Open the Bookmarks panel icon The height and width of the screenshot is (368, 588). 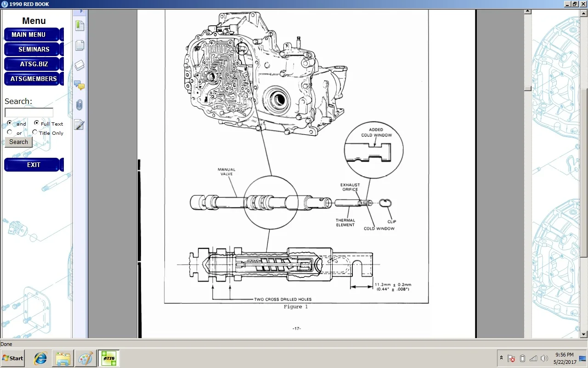[80, 26]
